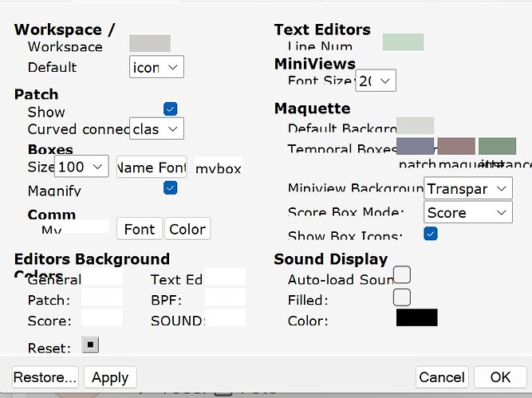The image size is (532, 398).
Task: Enable Auto-load Sound checkbox
Action: click(x=403, y=275)
